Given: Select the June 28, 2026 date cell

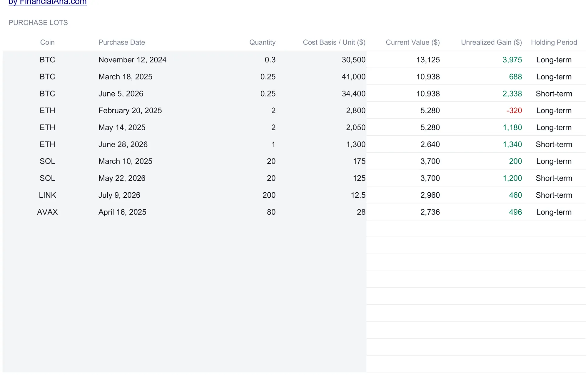Looking at the screenshot, I should (123, 144).
